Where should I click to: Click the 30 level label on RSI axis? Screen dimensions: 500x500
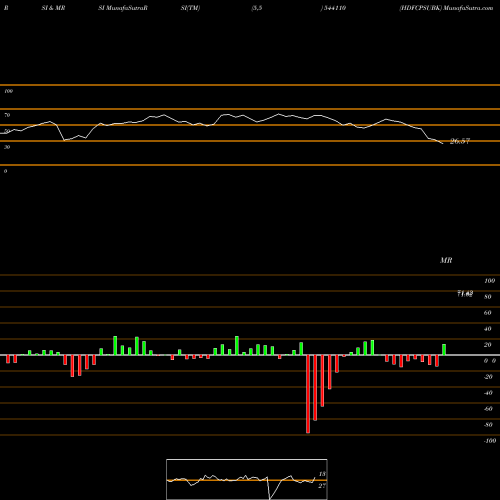point(7,147)
